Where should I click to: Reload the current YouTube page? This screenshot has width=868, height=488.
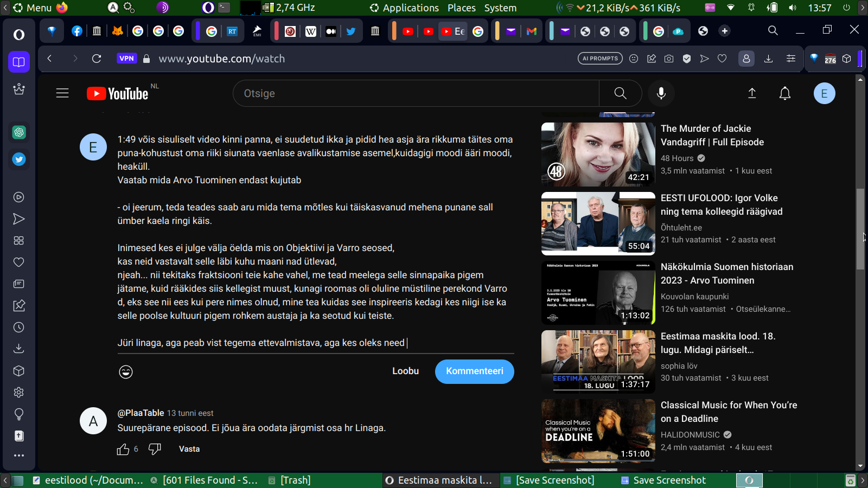[x=97, y=59]
